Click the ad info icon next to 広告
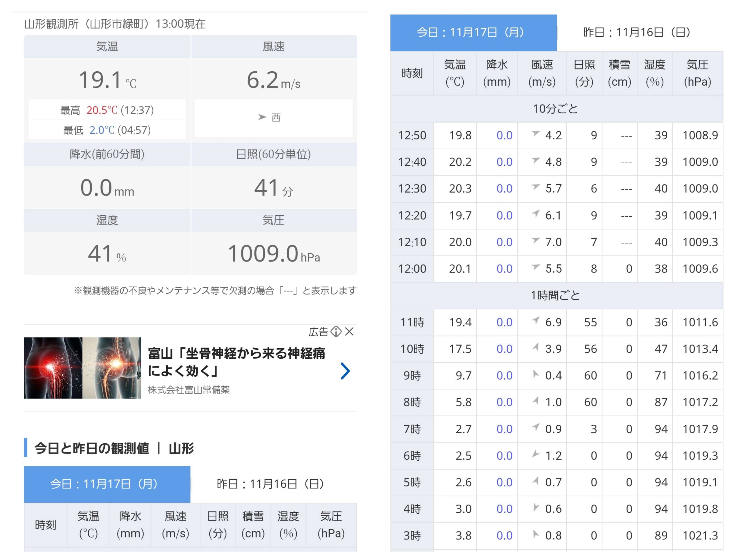The width and height of the screenshot is (745, 560). pyautogui.click(x=336, y=332)
